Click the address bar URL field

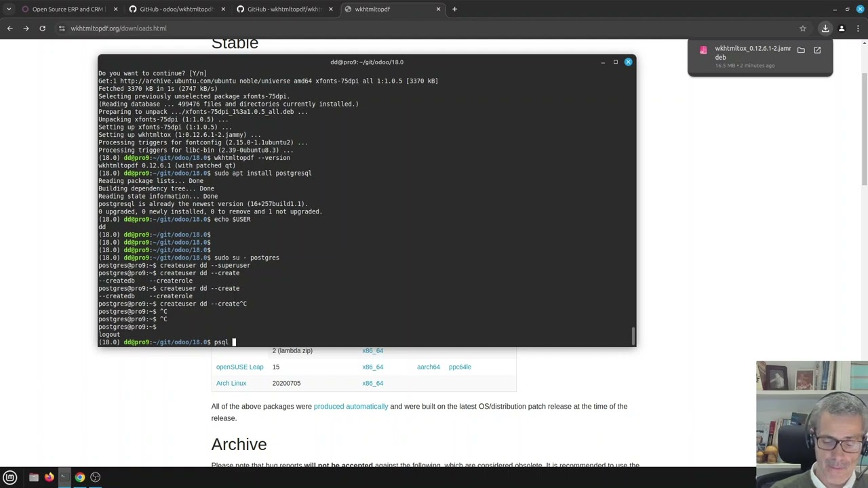click(427, 28)
